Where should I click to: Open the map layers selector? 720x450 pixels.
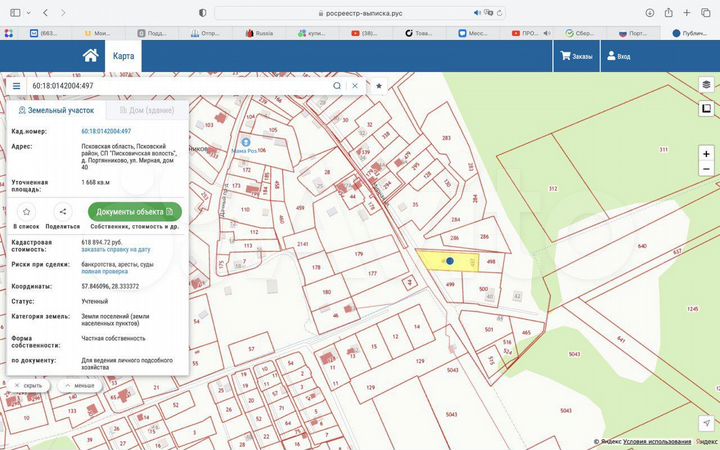point(706,86)
